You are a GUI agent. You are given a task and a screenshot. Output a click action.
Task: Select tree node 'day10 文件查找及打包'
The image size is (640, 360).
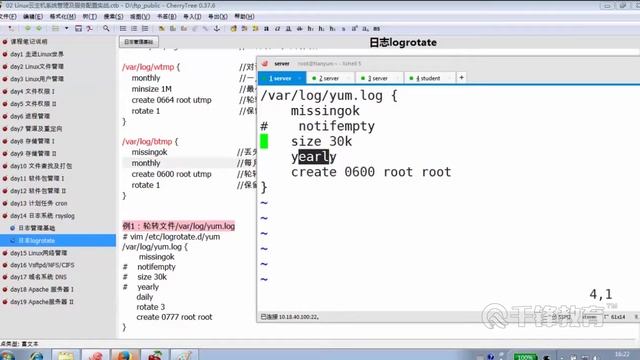[x=41, y=166]
